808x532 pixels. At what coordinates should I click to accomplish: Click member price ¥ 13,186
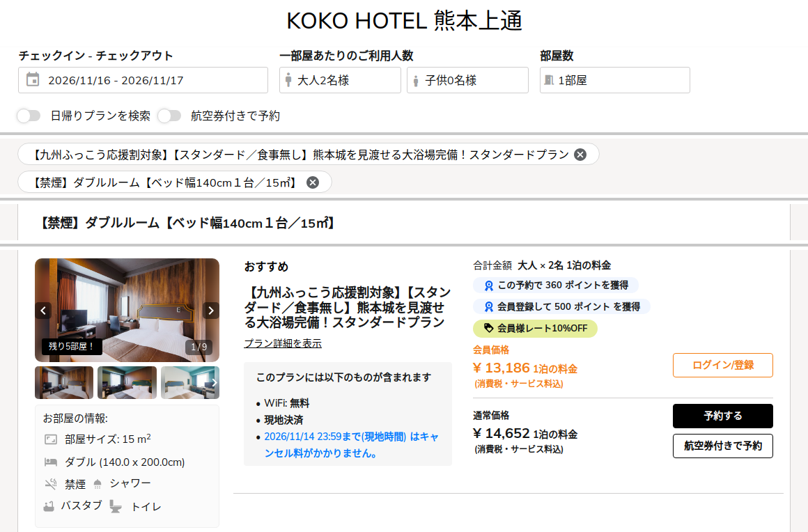[502, 368]
